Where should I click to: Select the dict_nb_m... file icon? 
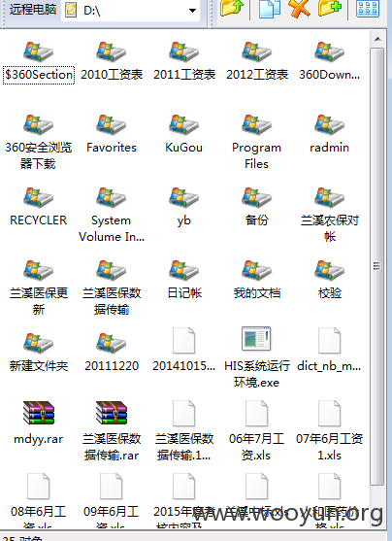pyautogui.click(x=329, y=341)
